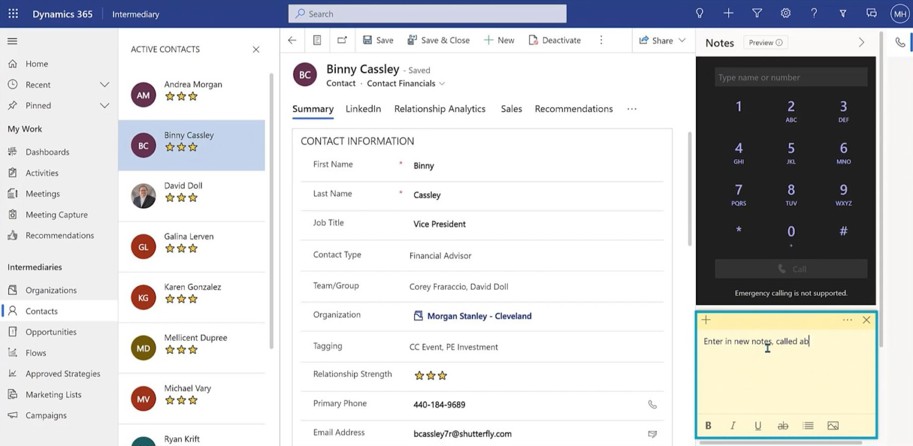
Task: Click the open record set form icon
Action: [x=317, y=40]
